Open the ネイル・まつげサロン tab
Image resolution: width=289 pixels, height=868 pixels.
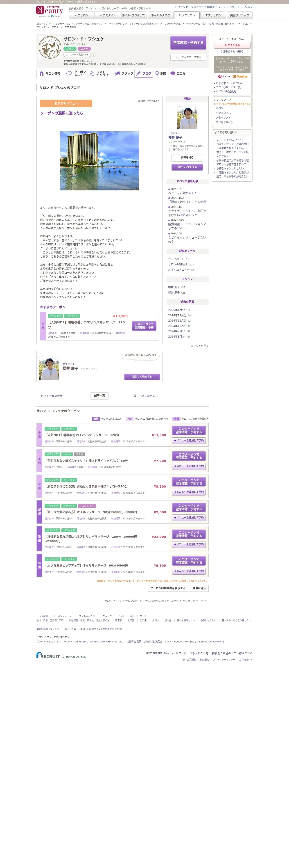(x=134, y=15)
